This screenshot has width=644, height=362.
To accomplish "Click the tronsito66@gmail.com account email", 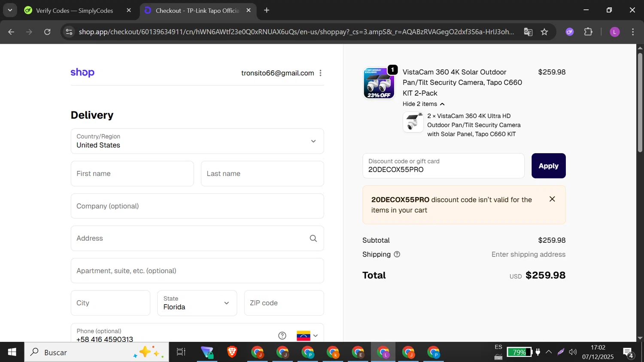I will (x=277, y=73).
